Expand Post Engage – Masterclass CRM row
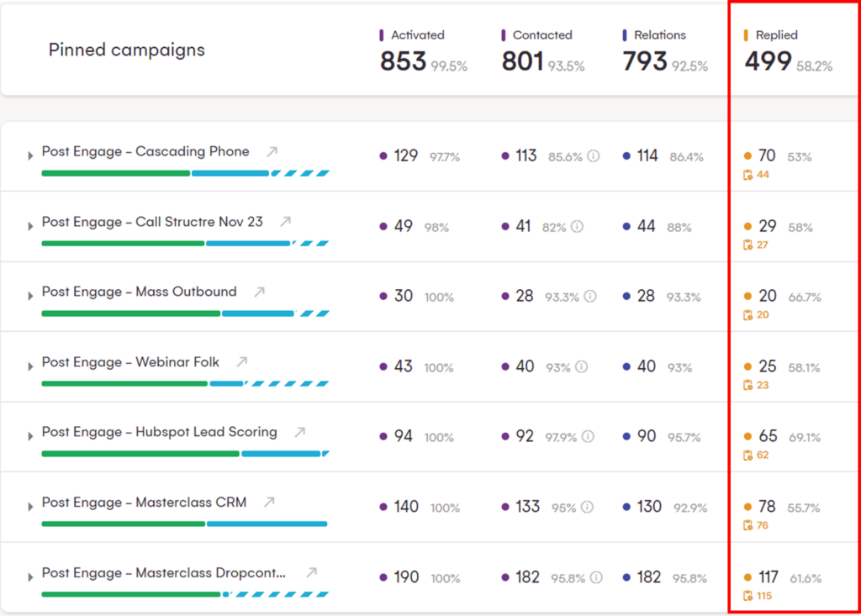This screenshot has width=861, height=616. tap(30, 507)
